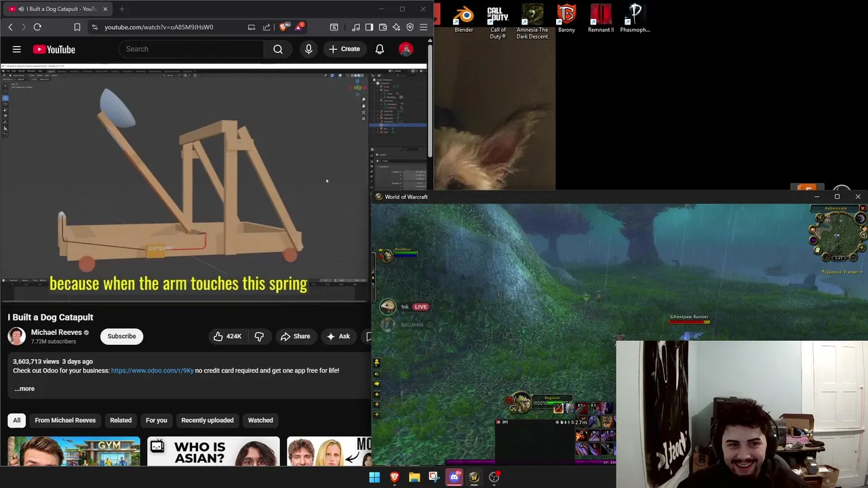This screenshot has width=868, height=488.
Task: Open Brave main hamburger menu
Action: (x=424, y=27)
